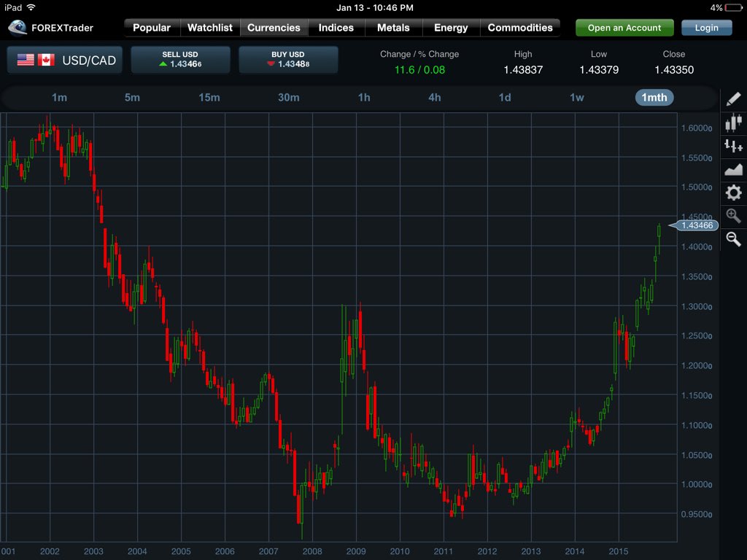The width and height of the screenshot is (747, 560).
Task: Tap the 1.43466 current price marker
Action: tap(694, 225)
